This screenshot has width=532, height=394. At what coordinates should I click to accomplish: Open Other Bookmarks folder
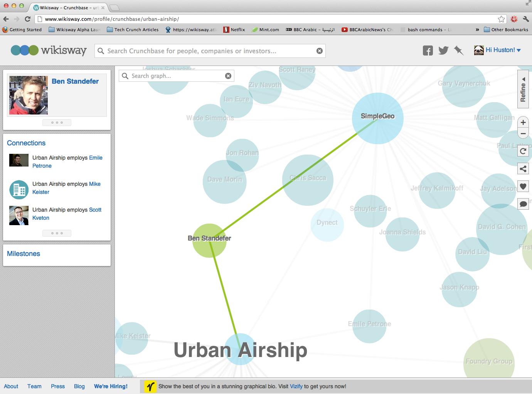(506, 30)
